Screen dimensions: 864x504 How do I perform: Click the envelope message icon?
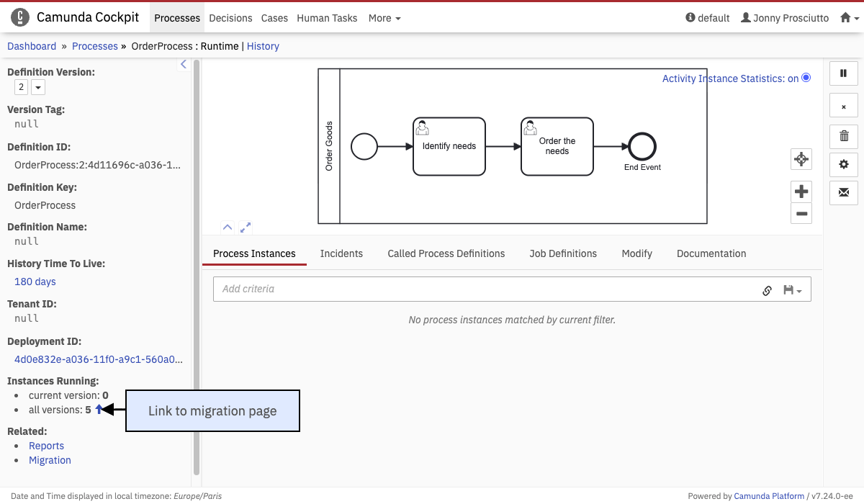tap(844, 192)
